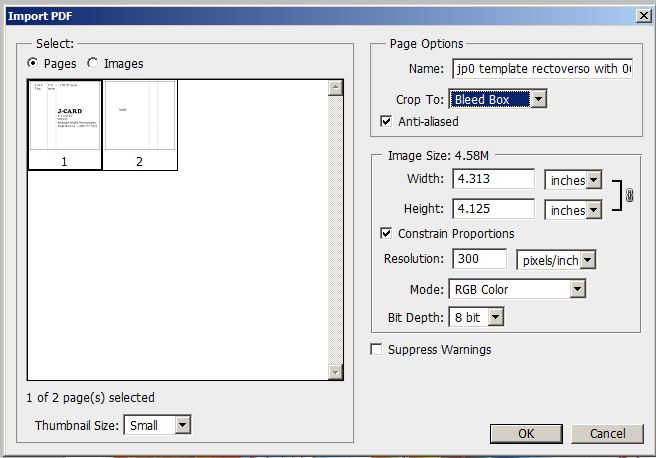Screen dimensions: 656x458
Task: Enable Suppress Warnings checkbox
Action: click(376, 350)
